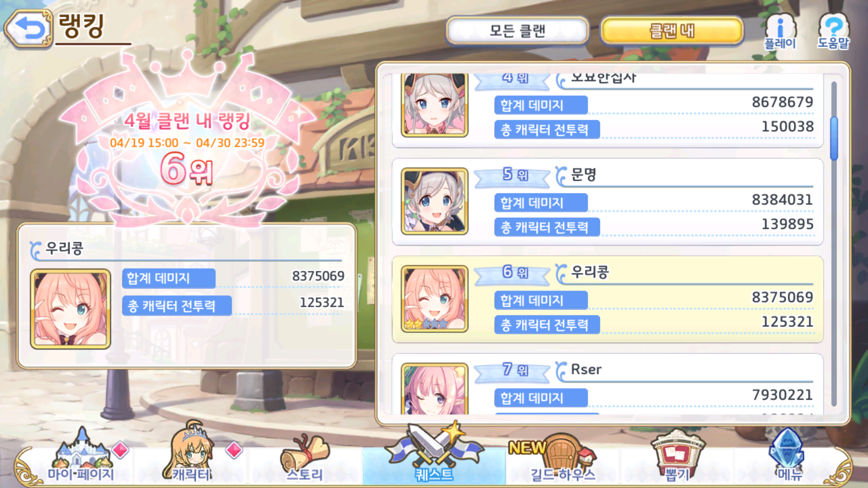Click my 우리콩 avatar in left panel
The height and width of the screenshot is (488, 868).
point(71,309)
